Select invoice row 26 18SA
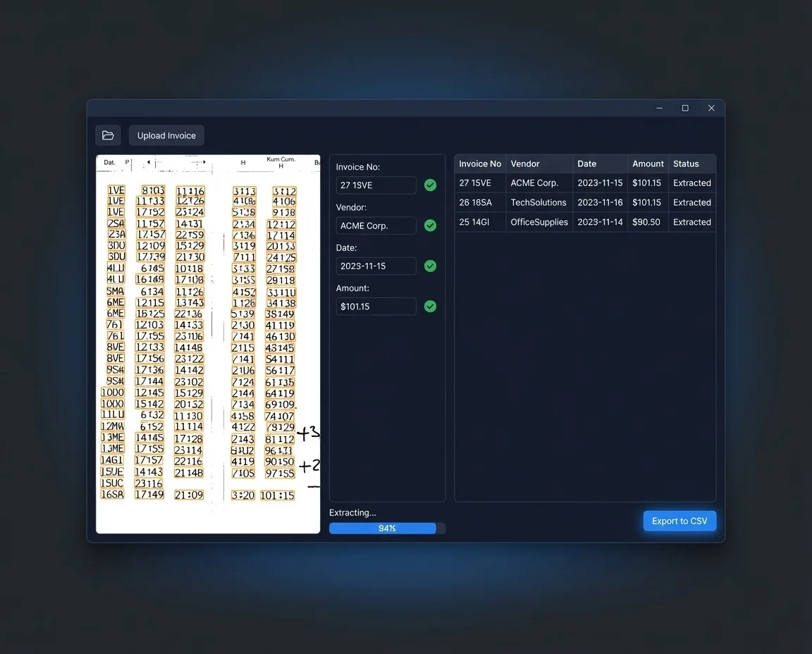Viewport: 812px width, 654px height. pyautogui.click(x=585, y=202)
